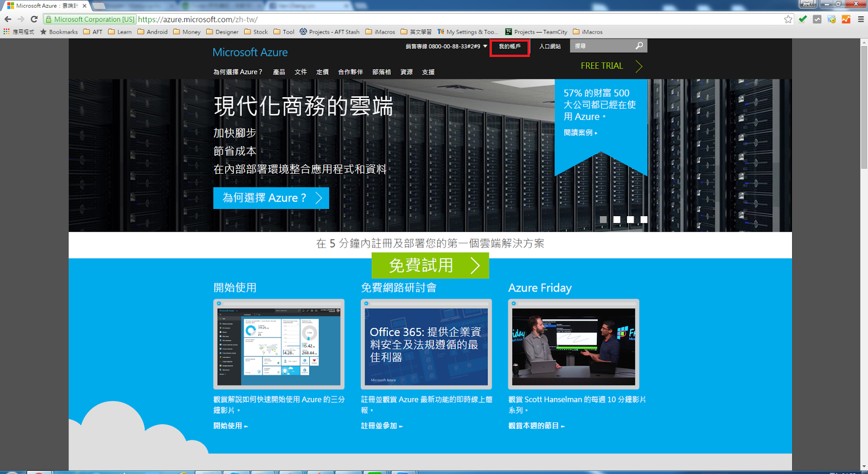Image resolution: width=868 pixels, height=474 pixels.
Task: Open the Chrome hamburger menu
Action: click(860, 19)
